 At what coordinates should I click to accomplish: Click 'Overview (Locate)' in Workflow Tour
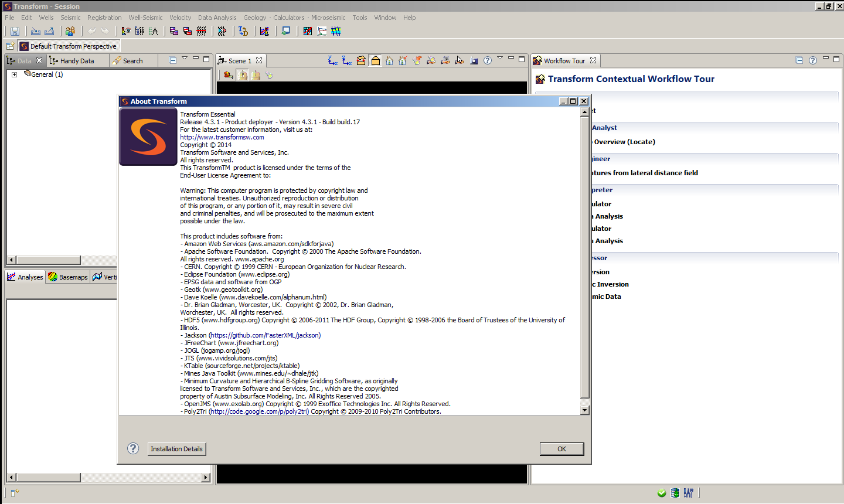(x=625, y=142)
